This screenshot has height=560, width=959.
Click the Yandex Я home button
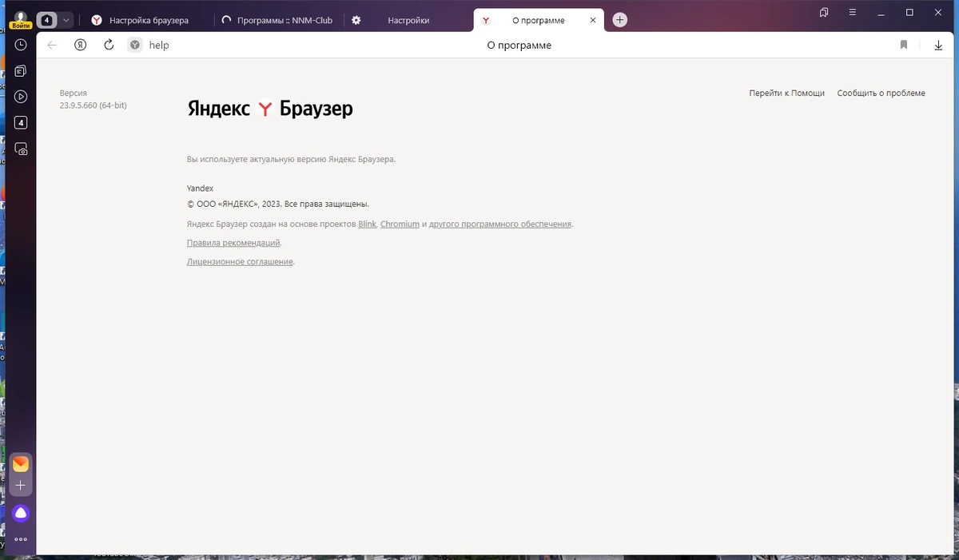(x=81, y=46)
